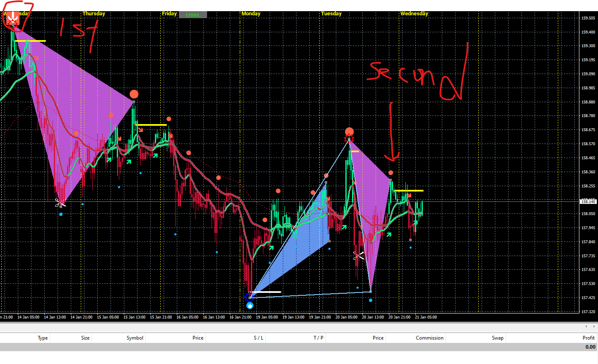Click the T / P column header
598x364 pixels.
tap(318, 338)
